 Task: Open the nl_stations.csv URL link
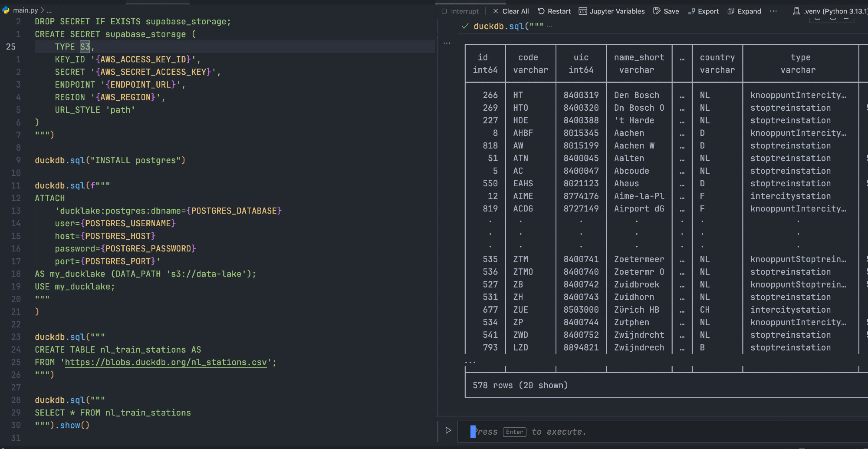click(x=166, y=362)
